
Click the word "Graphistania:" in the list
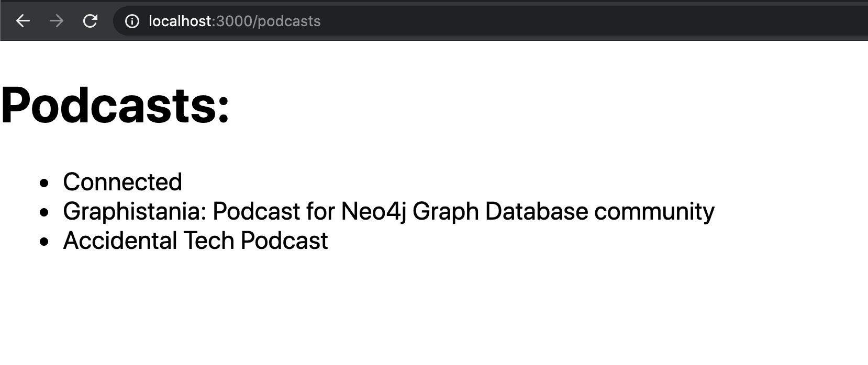[135, 211]
